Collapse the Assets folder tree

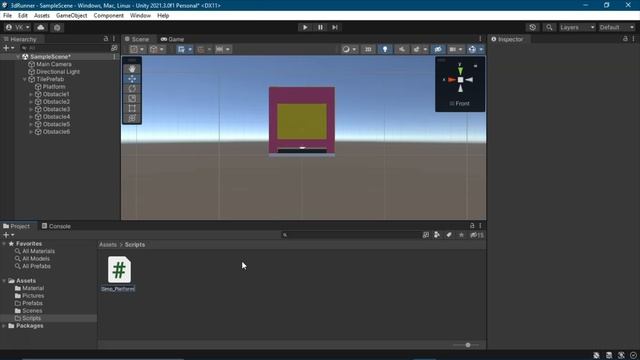click(x=4, y=281)
